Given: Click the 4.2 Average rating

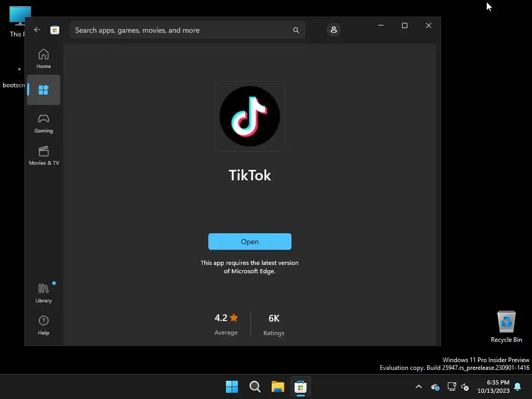Looking at the screenshot, I should (x=226, y=324).
